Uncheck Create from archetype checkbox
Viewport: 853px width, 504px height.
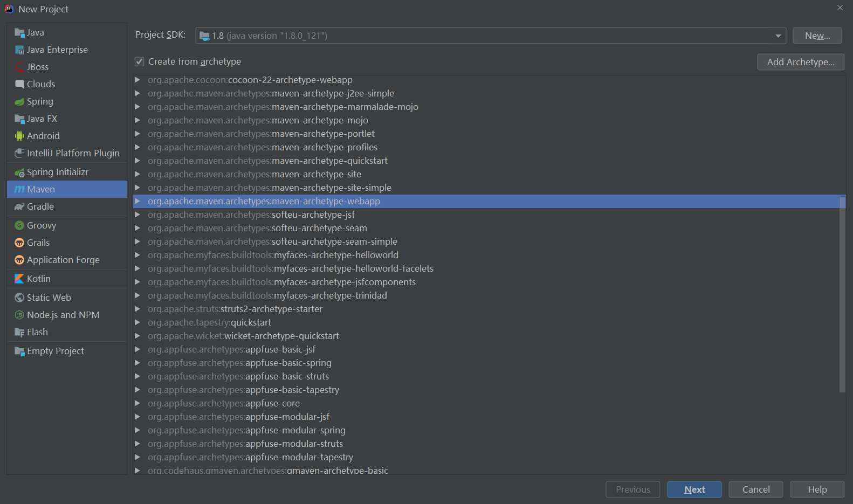139,62
